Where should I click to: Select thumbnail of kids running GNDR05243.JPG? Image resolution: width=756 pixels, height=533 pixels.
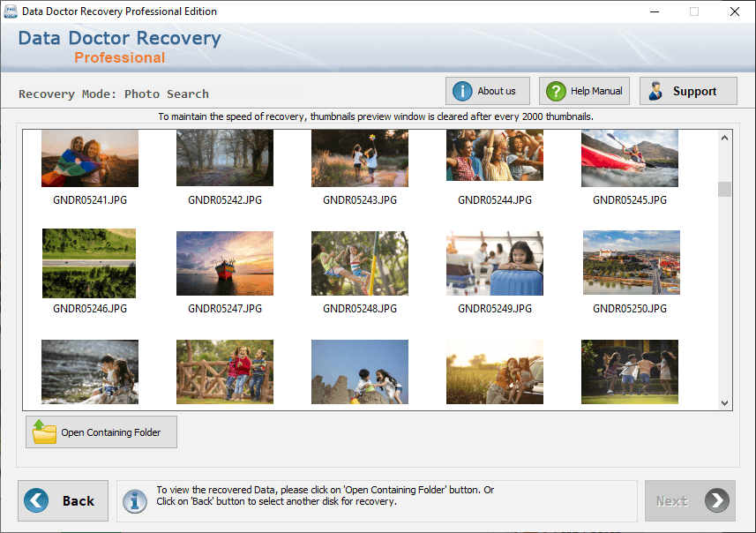(360, 158)
